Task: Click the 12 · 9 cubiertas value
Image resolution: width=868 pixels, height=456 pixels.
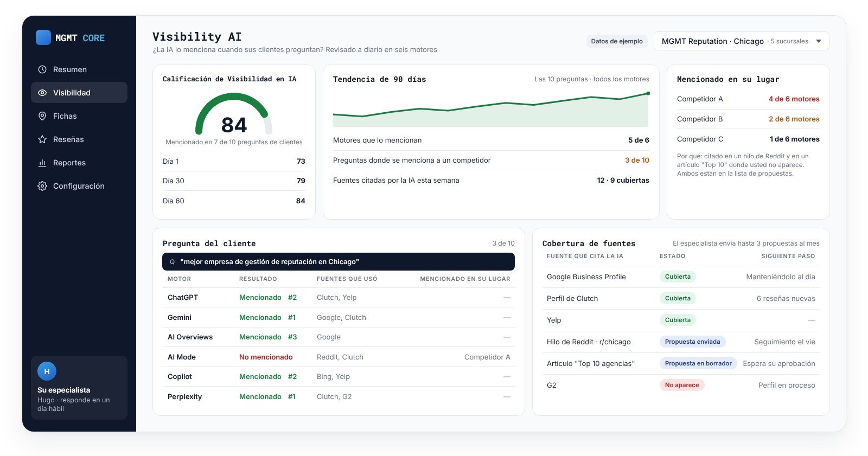Action: [x=623, y=180]
